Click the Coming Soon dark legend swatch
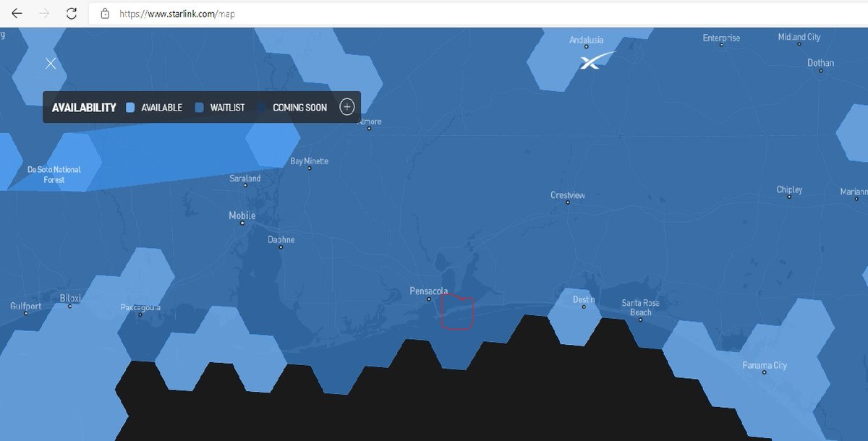The height and width of the screenshot is (441, 868). [x=261, y=107]
